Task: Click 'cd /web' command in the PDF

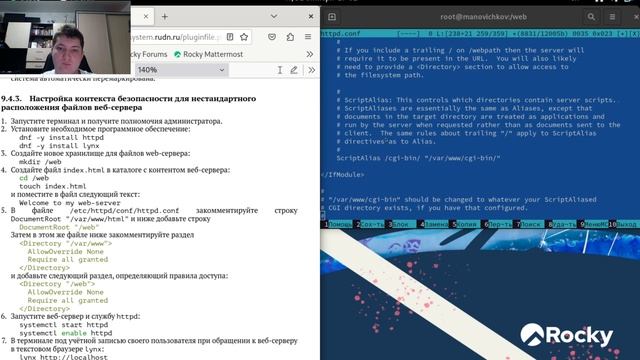Action: tap(34, 178)
